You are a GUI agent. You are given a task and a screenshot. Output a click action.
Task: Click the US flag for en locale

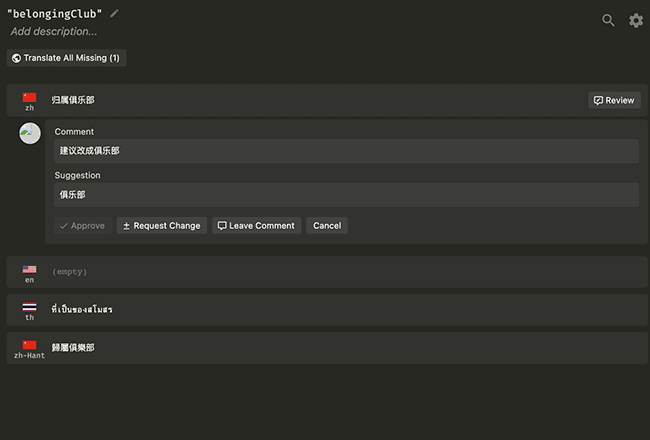point(29,269)
